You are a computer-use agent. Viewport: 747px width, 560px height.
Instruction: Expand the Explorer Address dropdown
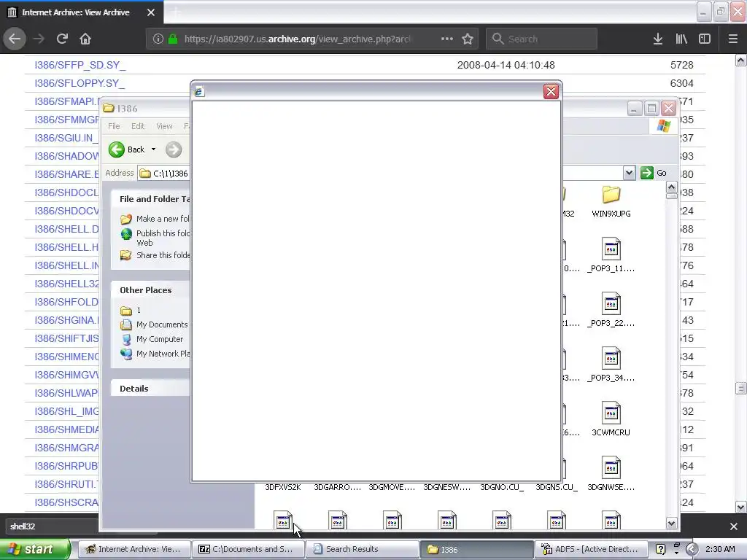[629, 173]
